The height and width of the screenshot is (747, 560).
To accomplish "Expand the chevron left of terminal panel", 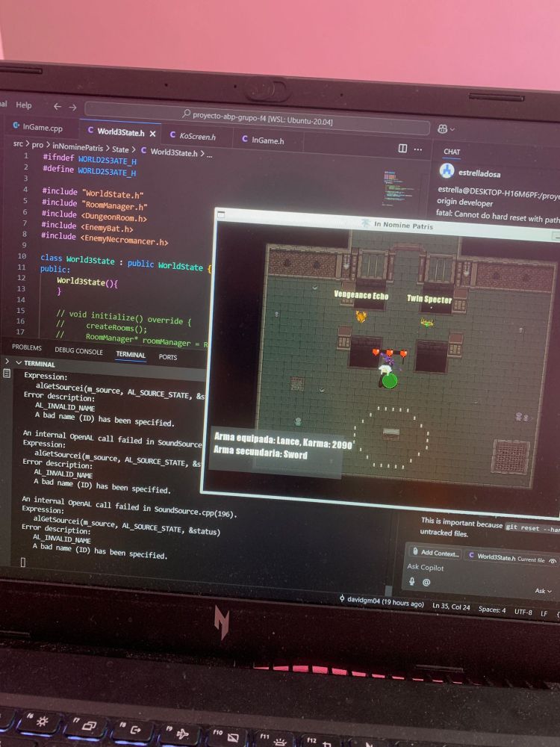I will click(7, 362).
